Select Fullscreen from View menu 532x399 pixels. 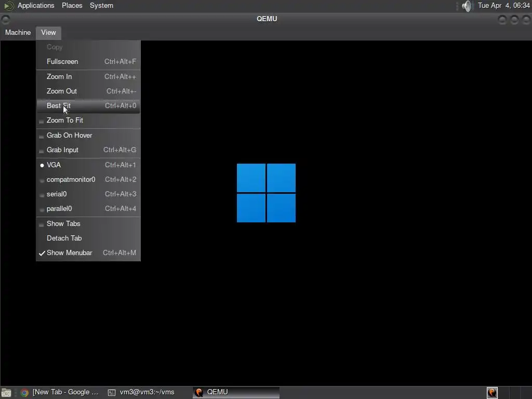(88, 61)
